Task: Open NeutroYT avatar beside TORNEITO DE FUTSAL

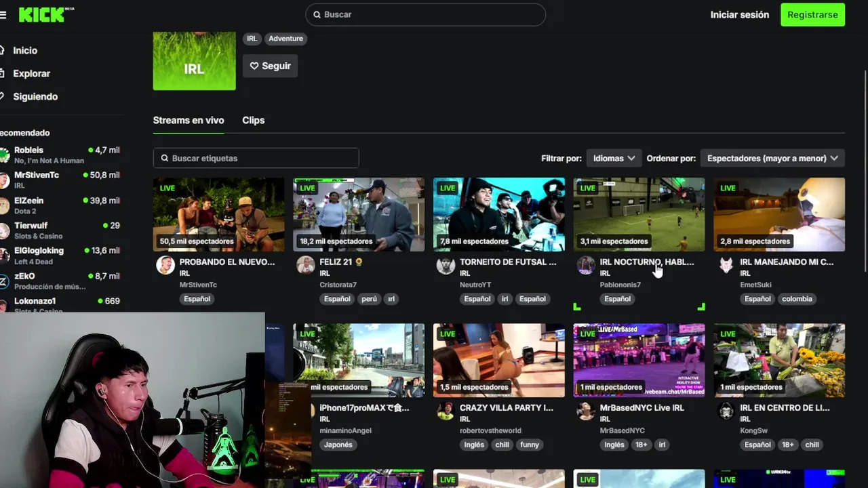Action: pyautogui.click(x=446, y=265)
